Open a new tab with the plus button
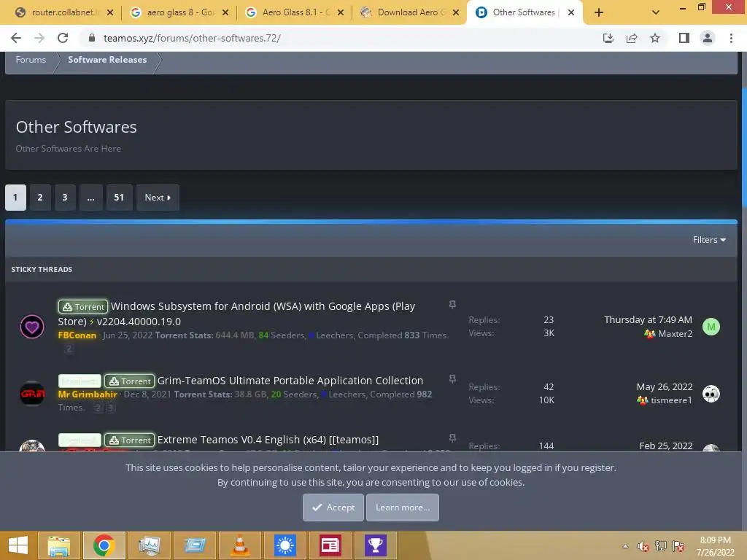The image size is (747, 560). coord(599,12)
